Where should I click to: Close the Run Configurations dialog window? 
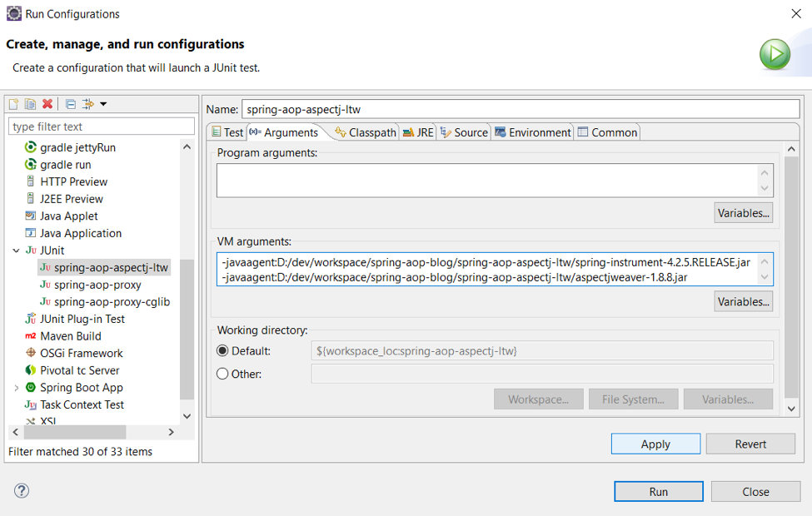pos(796,13)
